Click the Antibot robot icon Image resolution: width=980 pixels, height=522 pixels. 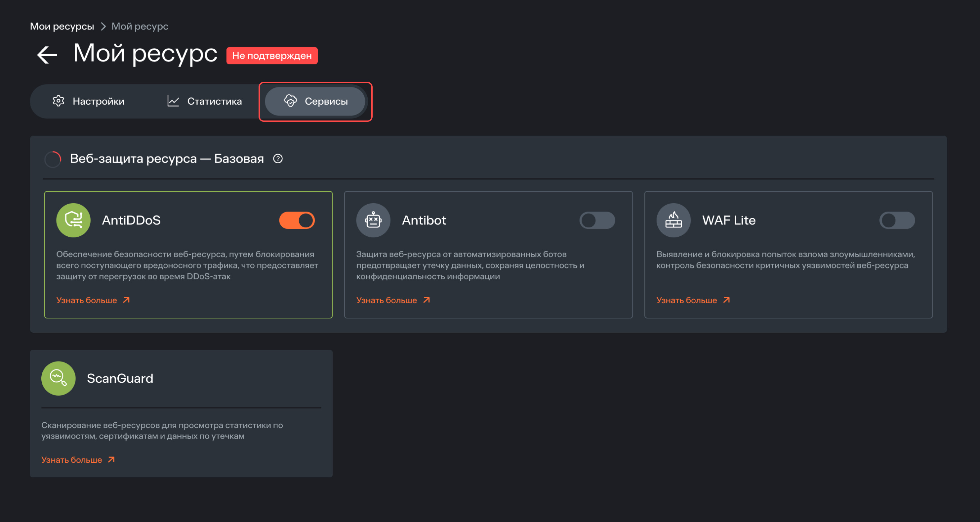coord(373,220)
